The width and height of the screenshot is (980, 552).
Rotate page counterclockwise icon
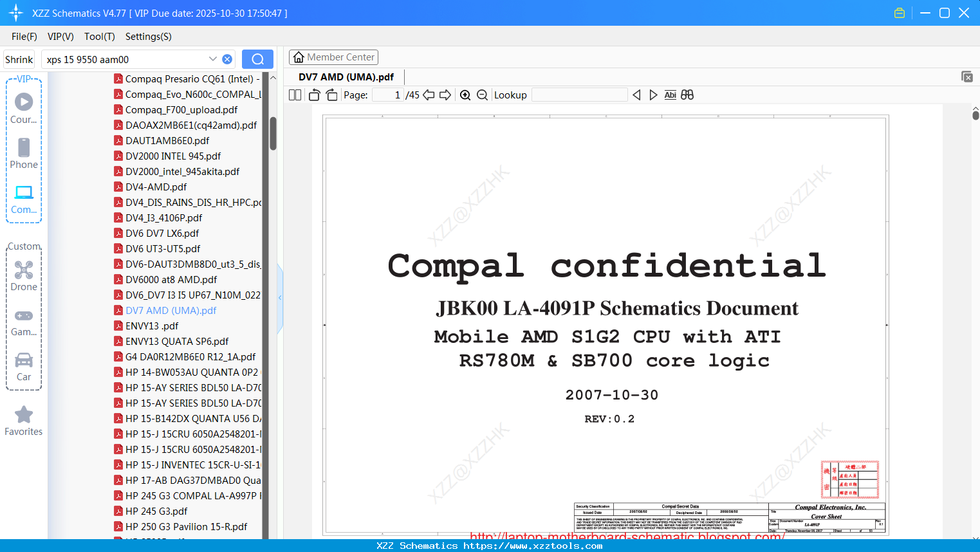(315, 95)
